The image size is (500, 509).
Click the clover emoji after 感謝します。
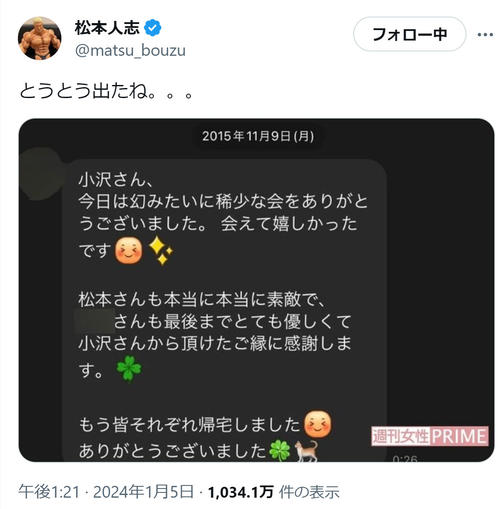tap(129, 368)
